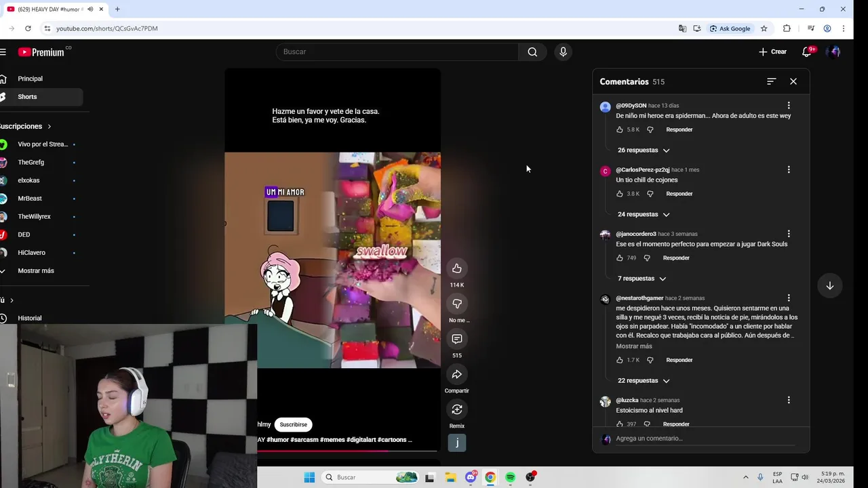Dislike the Short with the thumbs-down icon

click(457, 304)
